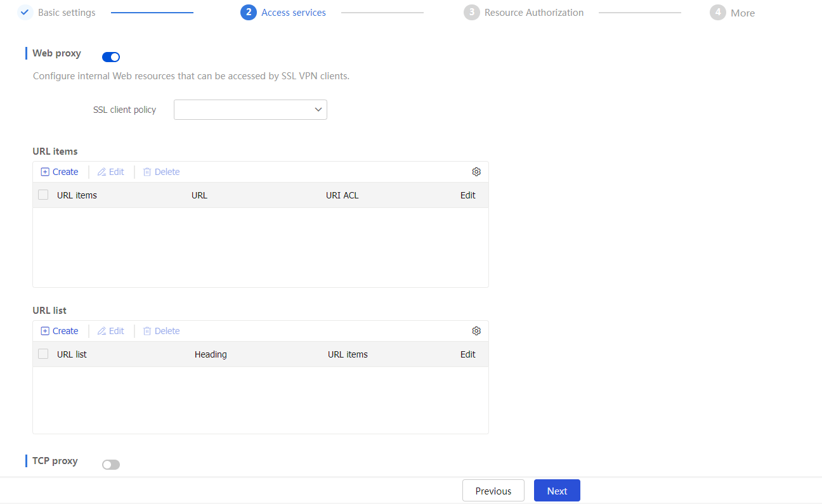Edit selected entry in URL list toolbar
This screenshot has width=822, height=504.
(x=111, y=331)
